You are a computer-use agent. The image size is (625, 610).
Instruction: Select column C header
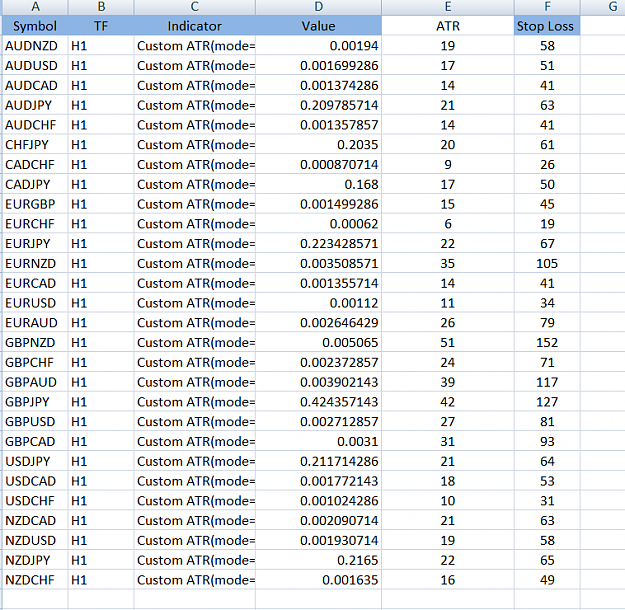[195, 7]
